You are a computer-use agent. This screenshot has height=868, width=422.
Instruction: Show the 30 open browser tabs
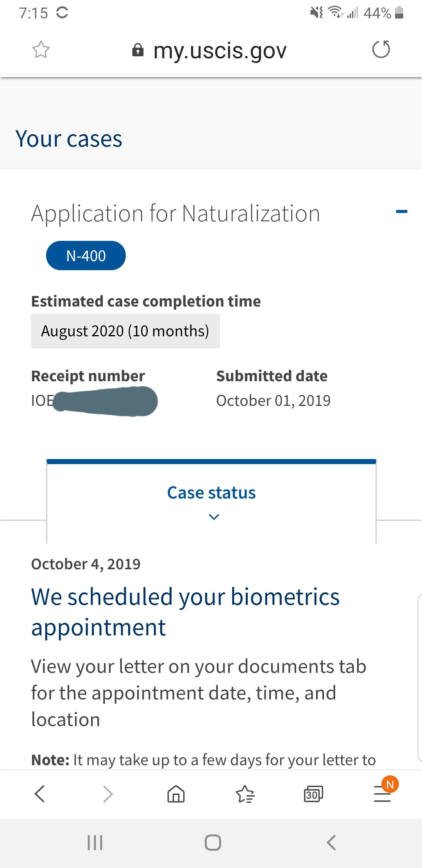tap(313, 794)
